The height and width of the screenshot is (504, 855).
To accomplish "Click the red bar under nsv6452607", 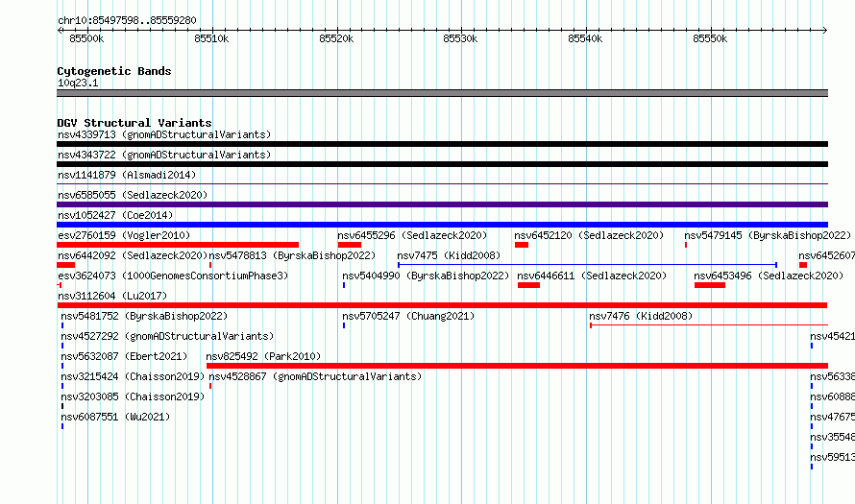I will 803,265.
